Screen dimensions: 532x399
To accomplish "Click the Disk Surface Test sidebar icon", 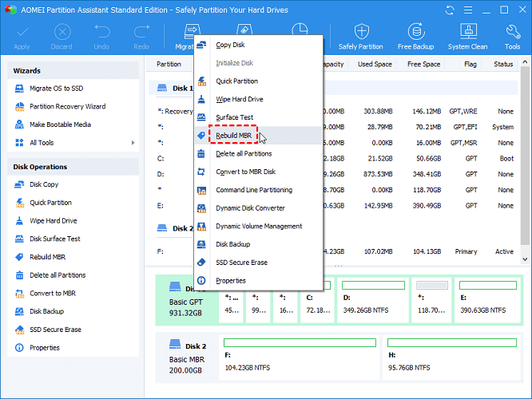I will click(x=19, y=239).
